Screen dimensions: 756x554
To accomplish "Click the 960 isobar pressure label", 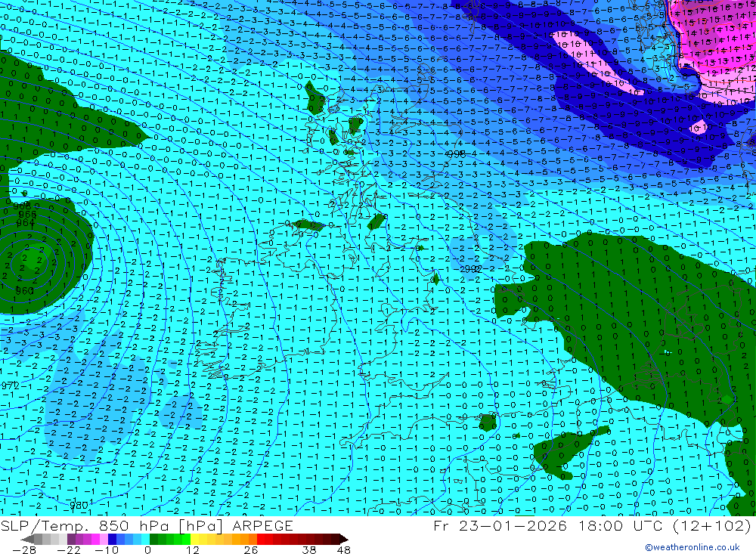I will pos(25,291).
